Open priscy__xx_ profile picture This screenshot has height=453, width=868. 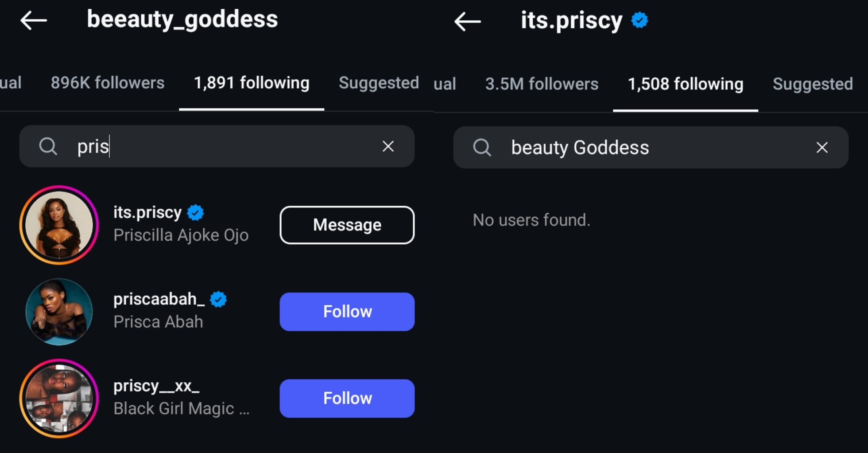[x=59, y=399]
